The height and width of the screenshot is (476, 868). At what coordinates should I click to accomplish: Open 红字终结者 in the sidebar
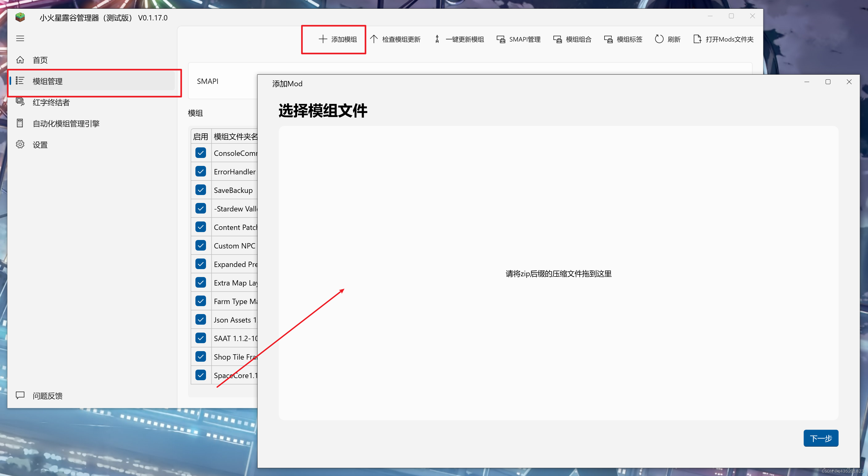pos(51,102)
